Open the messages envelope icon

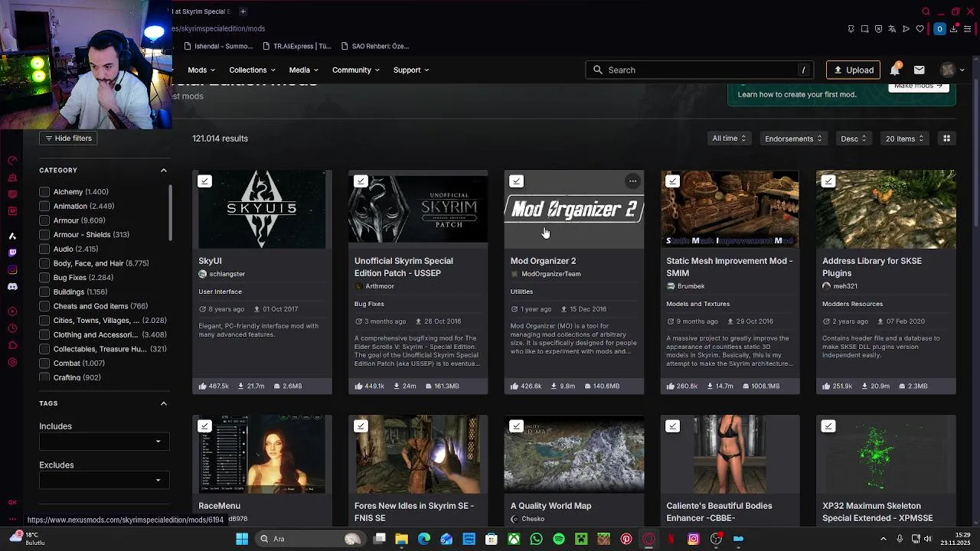tap(920, 70)
